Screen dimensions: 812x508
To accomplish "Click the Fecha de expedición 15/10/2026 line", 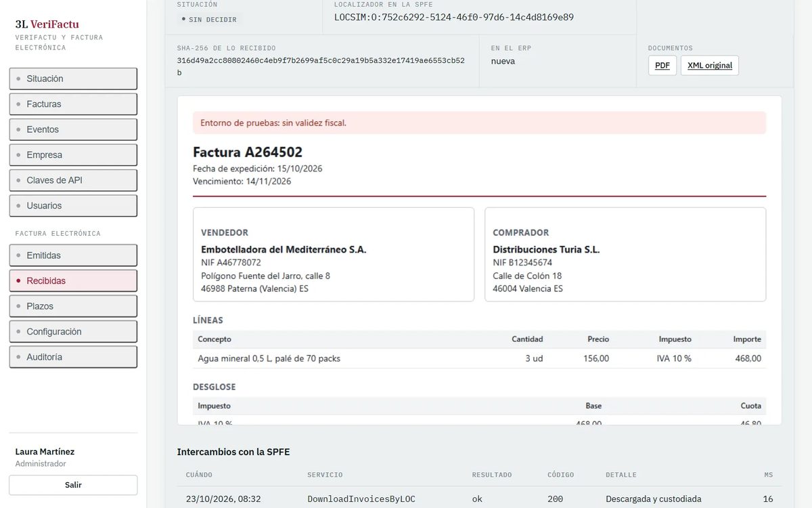I will pos(258,168).
